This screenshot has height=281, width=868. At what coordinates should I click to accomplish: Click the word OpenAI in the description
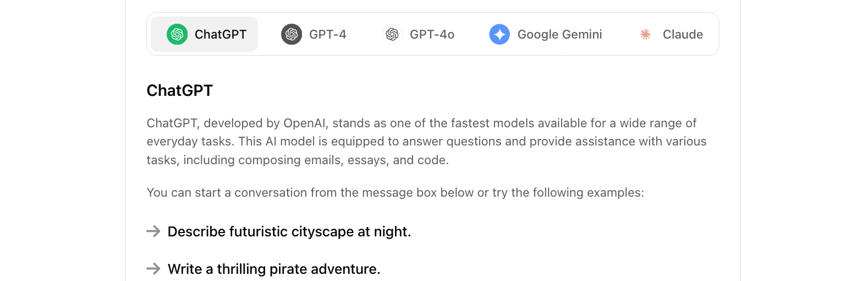click(x=306, y=123)
